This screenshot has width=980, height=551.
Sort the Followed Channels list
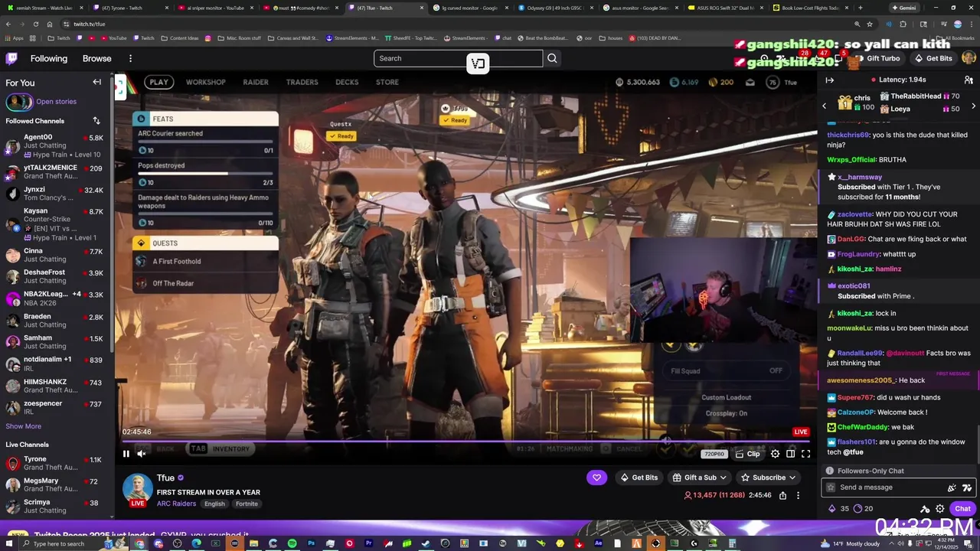pyautogui.click(x=96, y=121)
